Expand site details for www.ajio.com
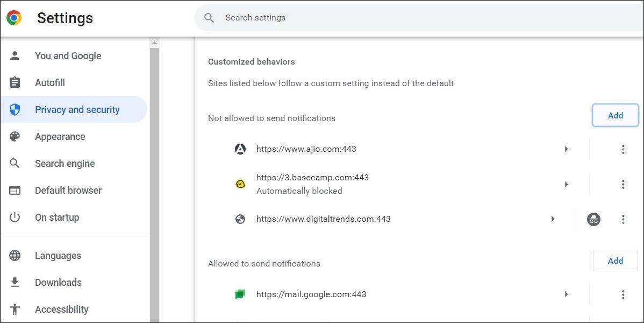The height and width of the screenshot is (323, 644). tap(566, 149)
